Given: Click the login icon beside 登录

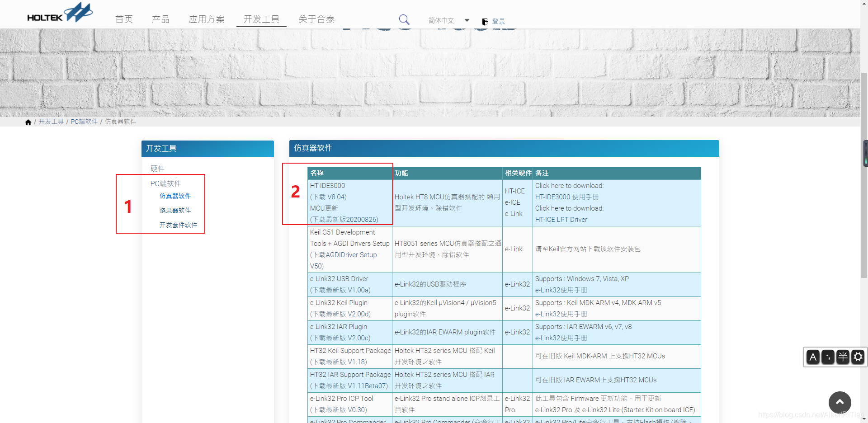Looking at the screenshot, I should click(x=485, y=22).
